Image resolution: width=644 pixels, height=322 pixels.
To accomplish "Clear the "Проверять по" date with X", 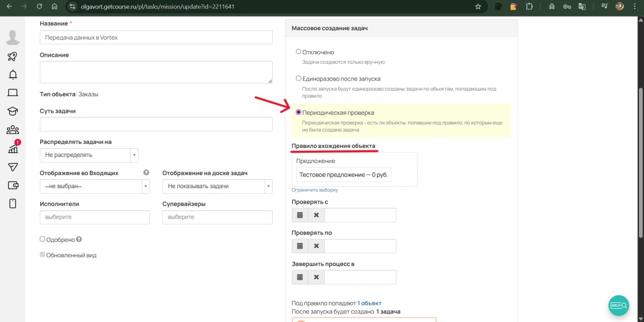I will (316, 247).
